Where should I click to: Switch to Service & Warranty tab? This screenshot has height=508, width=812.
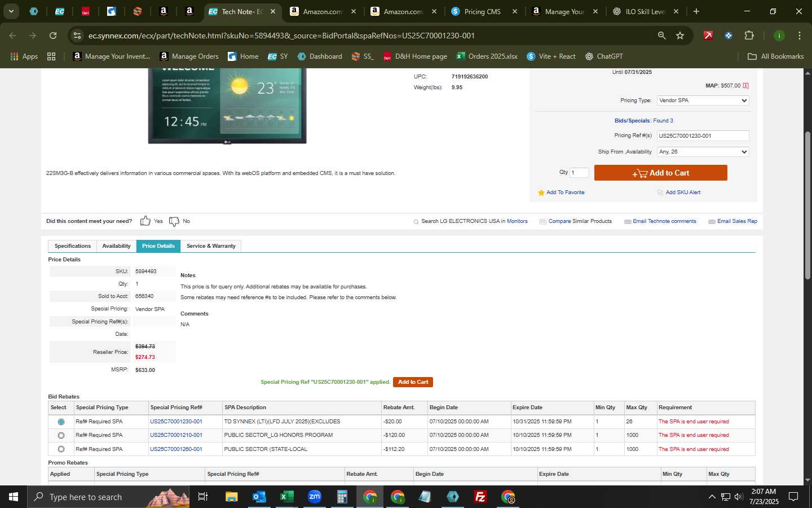(211, 246)
